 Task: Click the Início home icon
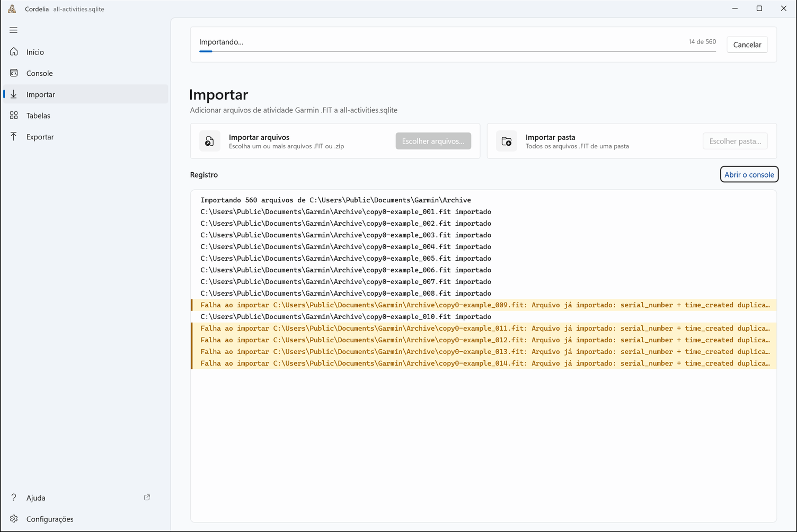14,52
